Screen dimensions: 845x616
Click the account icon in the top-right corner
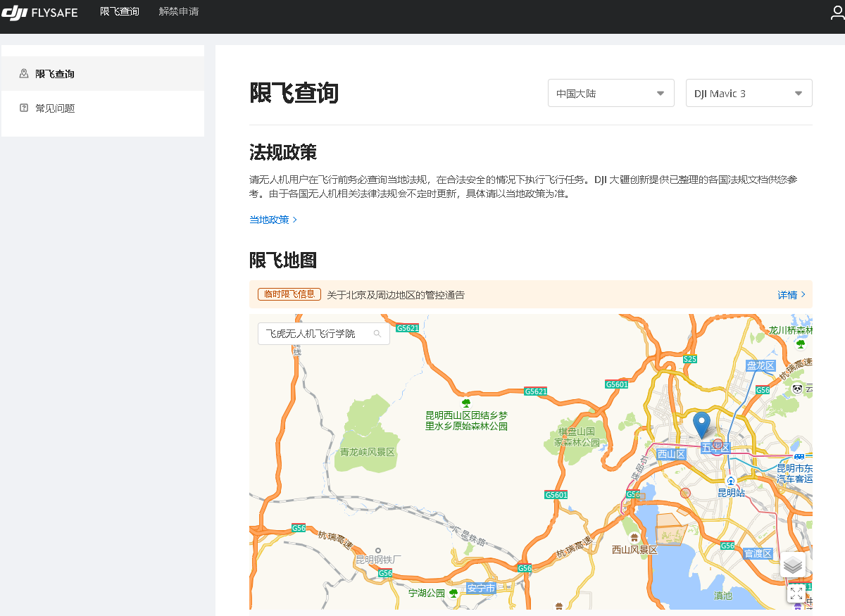click(837, 12)
